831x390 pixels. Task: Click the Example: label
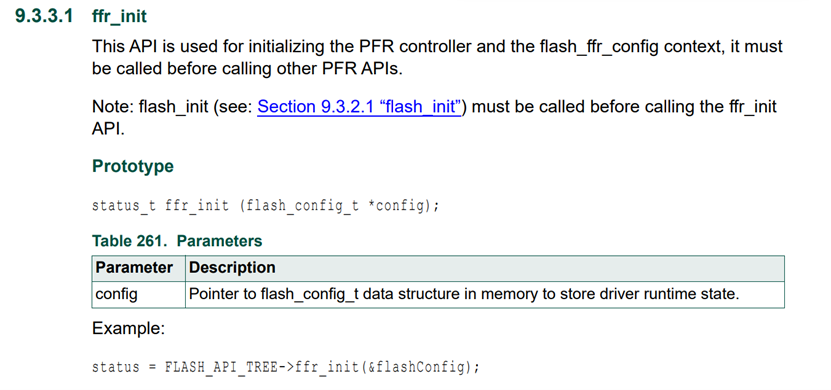coord(129,329)
